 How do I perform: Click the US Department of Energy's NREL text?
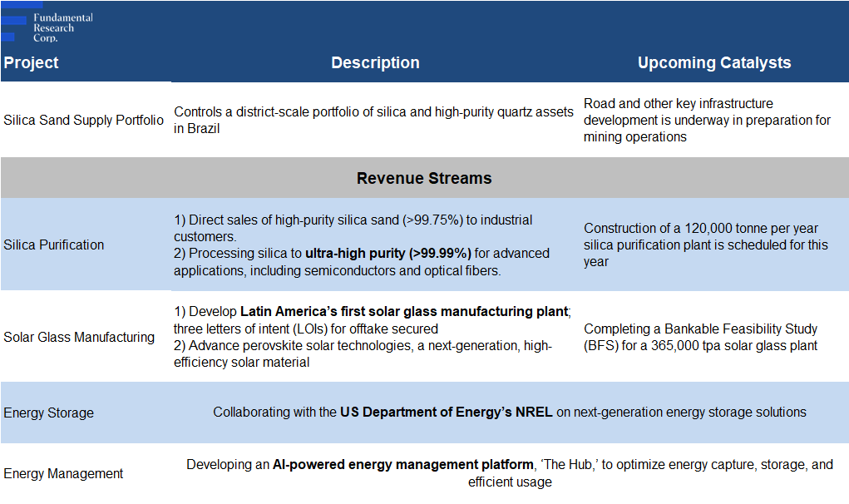pyautogui.click(x=446, y=412)
